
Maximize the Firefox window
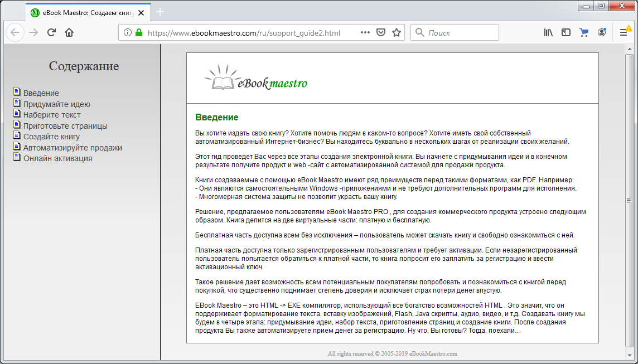click(x=601, y=6)
